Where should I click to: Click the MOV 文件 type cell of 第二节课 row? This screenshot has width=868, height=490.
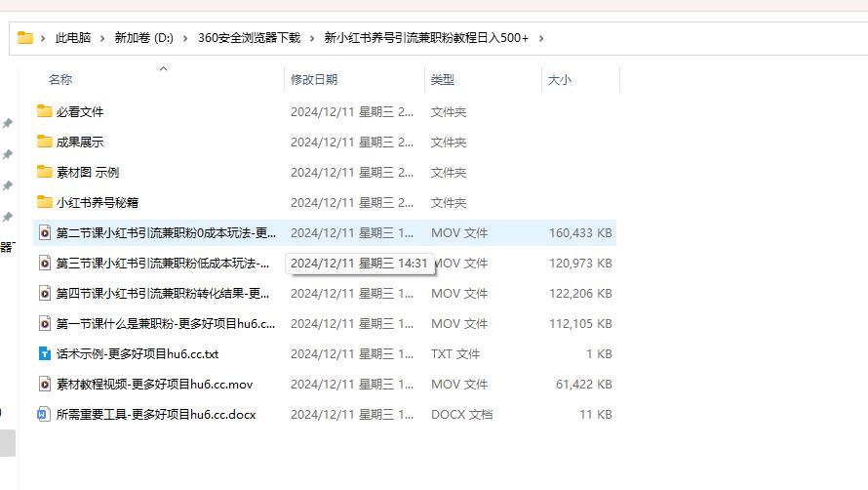tap(459, 233)
